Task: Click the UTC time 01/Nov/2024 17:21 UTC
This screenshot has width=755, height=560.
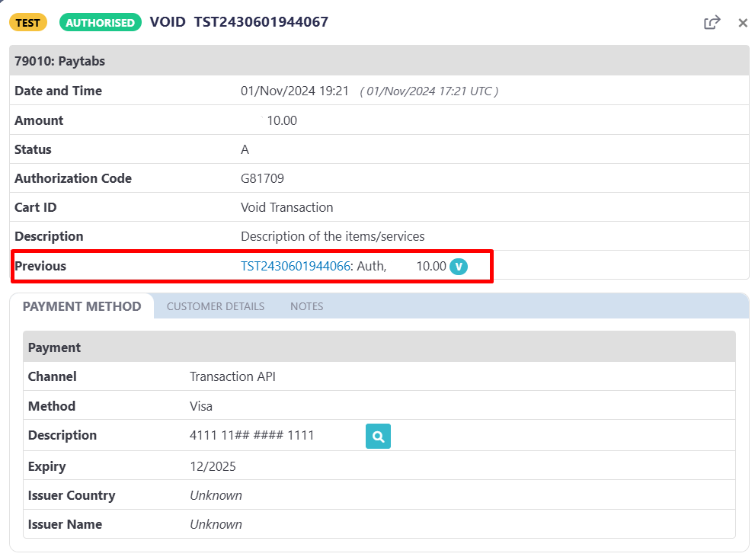Action: click(x=429, y=91)
